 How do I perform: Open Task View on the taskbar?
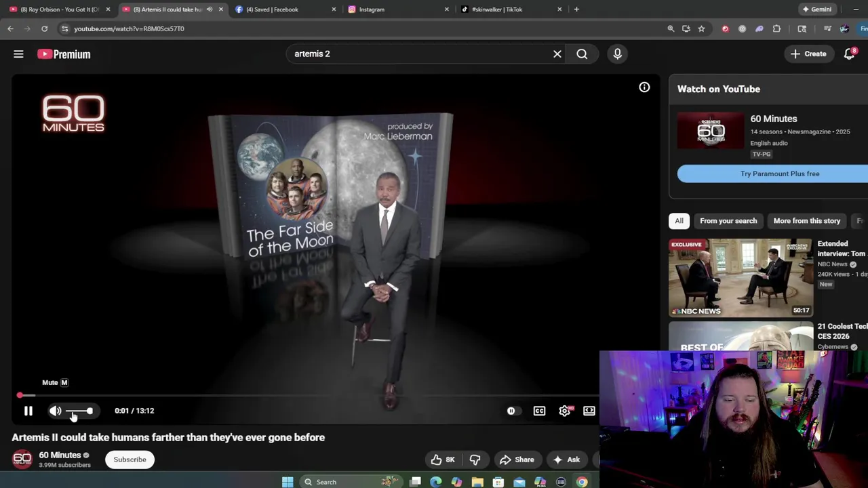(416, 482)
